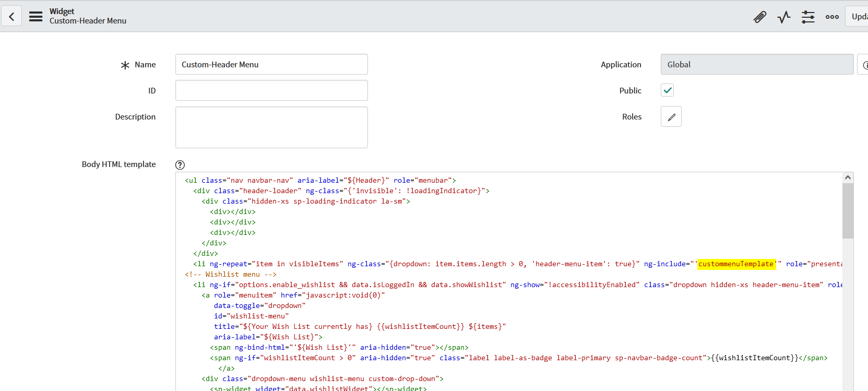Viewport: 868px width, 391px height.
Task: Click the Description text area
Action: point(271,127)
